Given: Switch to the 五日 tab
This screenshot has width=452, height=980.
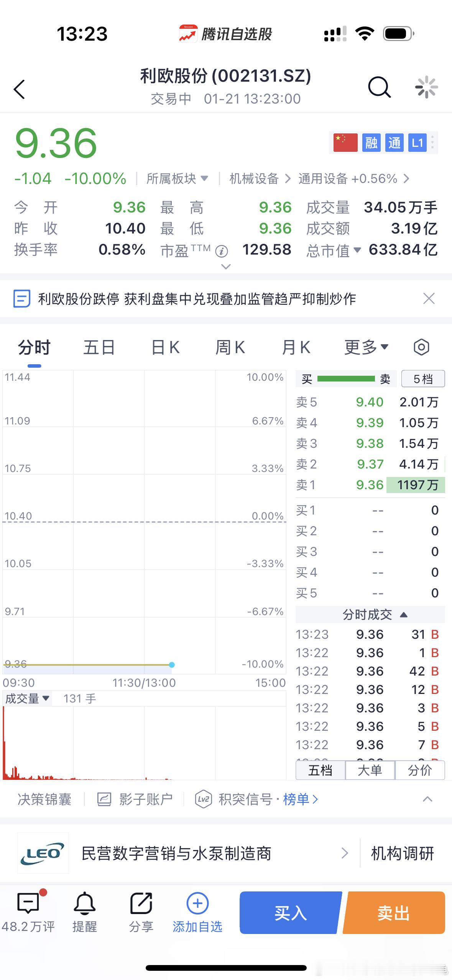Looking at the screenshot, I should pyautogui.click(x=99, y=347).
